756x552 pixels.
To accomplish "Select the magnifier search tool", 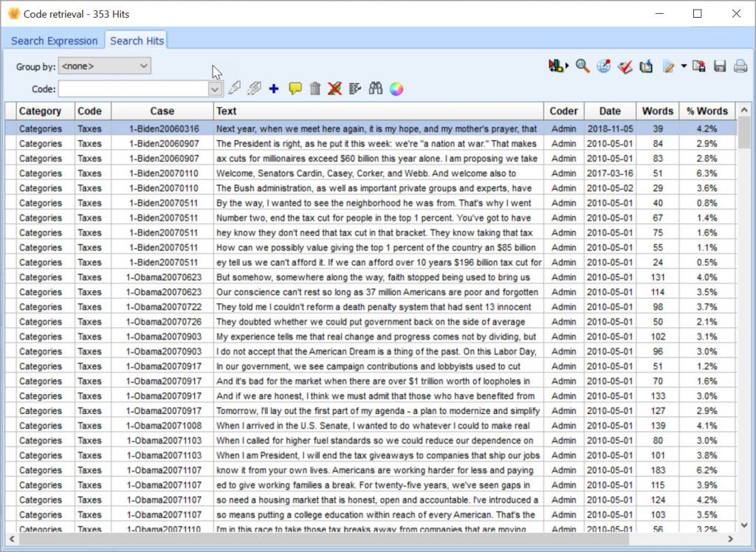I will [582, 66].
